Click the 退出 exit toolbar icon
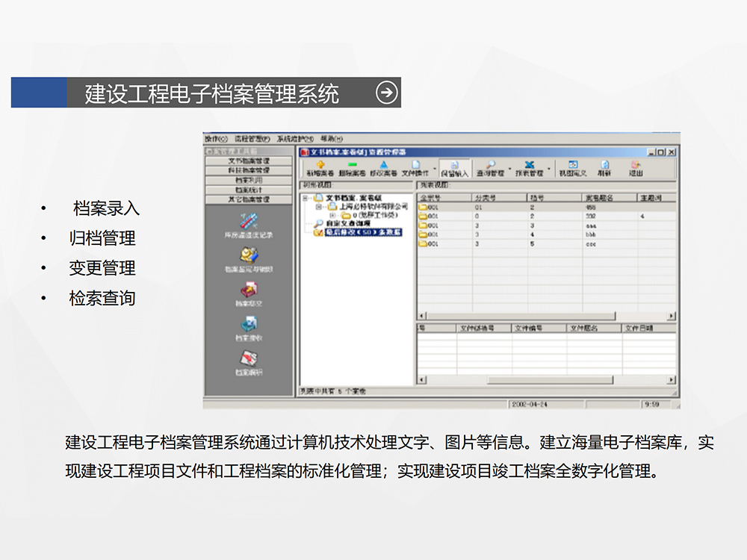Viewport: 747px width, 560px height. click(x=636, y=164)
